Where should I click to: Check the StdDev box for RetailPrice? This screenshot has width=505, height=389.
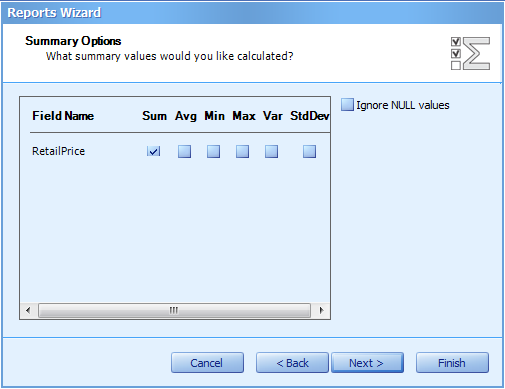(309, 151)
